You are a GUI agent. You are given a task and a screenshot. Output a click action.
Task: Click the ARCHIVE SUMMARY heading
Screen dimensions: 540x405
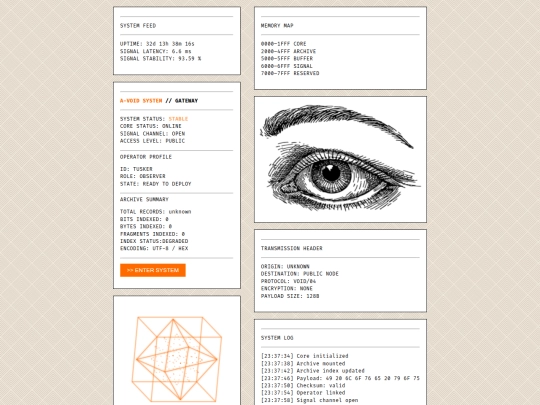tap(144, 200)
